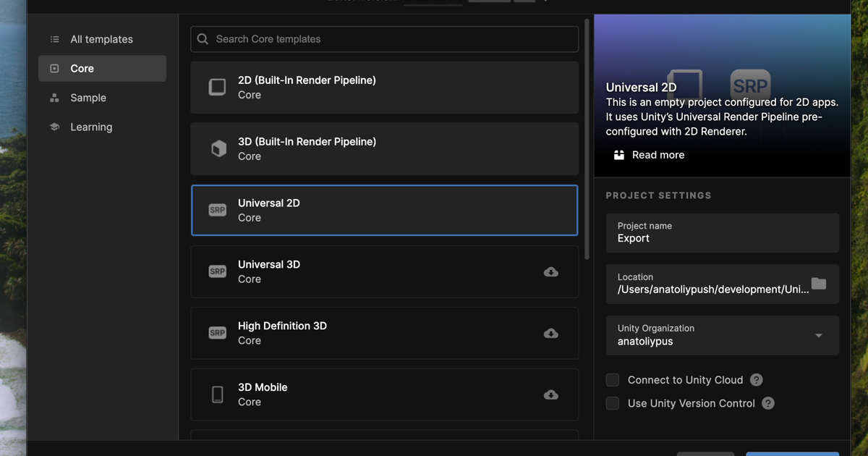Click the search magnifier icon
This screenshot has width=868, height=456.
coord(203,39)
